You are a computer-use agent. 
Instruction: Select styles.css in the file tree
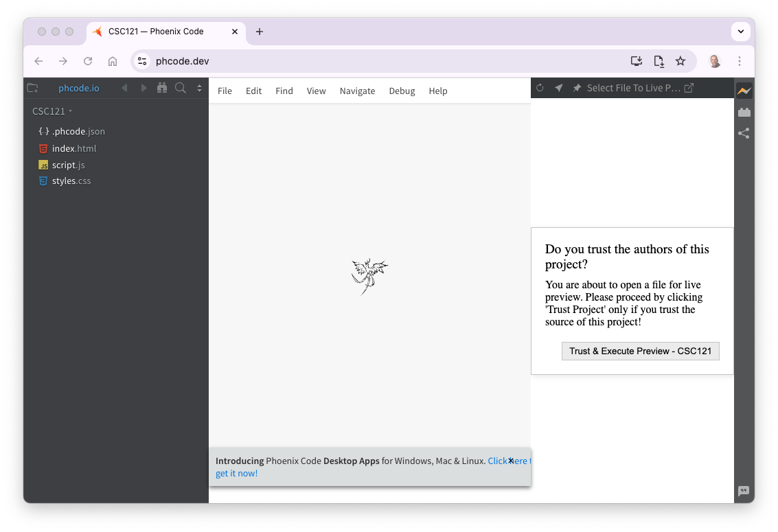[x=71, y=181]
